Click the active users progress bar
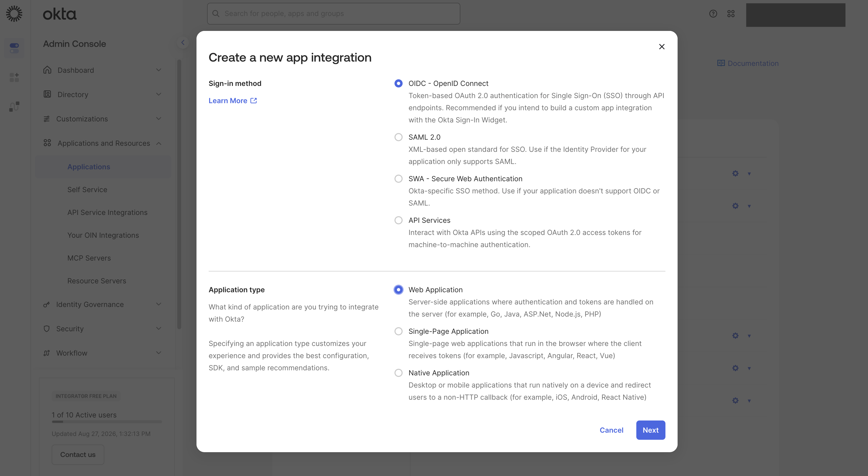This screenshot has width=868, height=476. 107,422
